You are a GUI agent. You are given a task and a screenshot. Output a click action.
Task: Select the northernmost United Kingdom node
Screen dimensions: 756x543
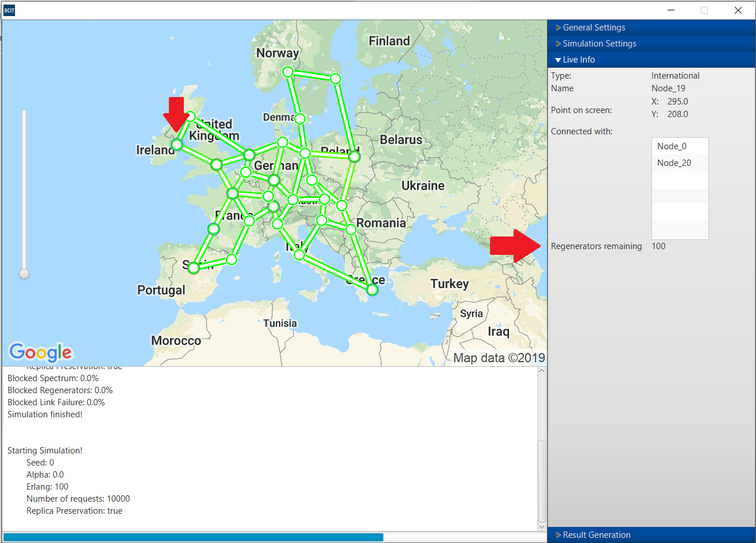tap(191, 117)
